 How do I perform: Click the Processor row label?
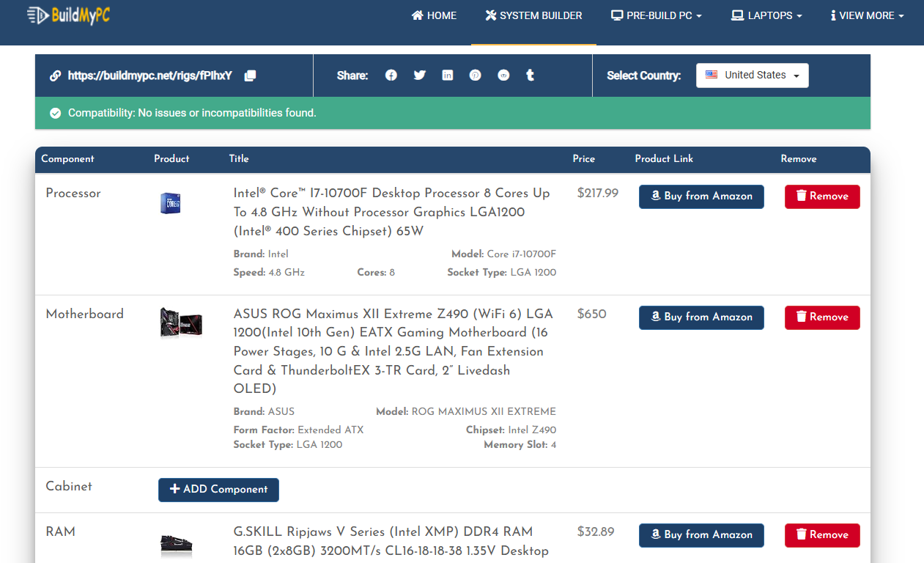[73, 194]
